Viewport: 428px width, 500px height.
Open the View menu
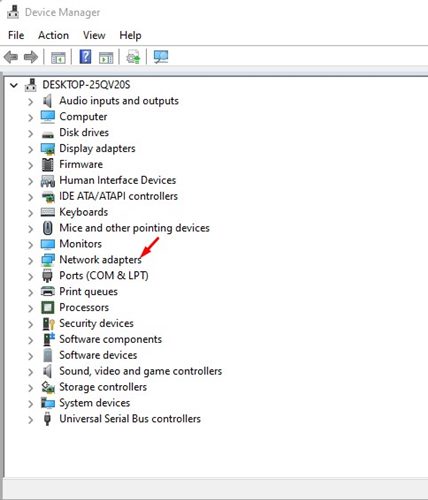pyautogui.click(x=94, y=35)
